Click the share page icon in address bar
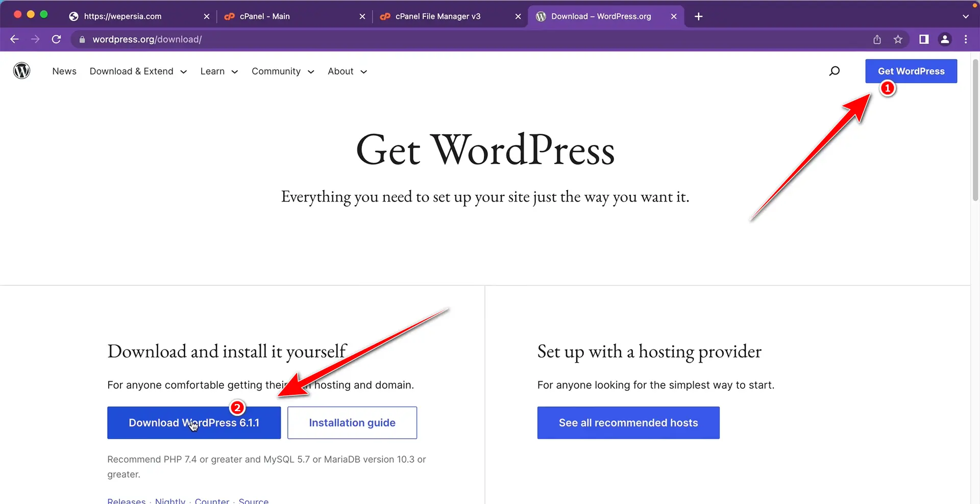Screen dimensions: 980x504 (877, 39)
